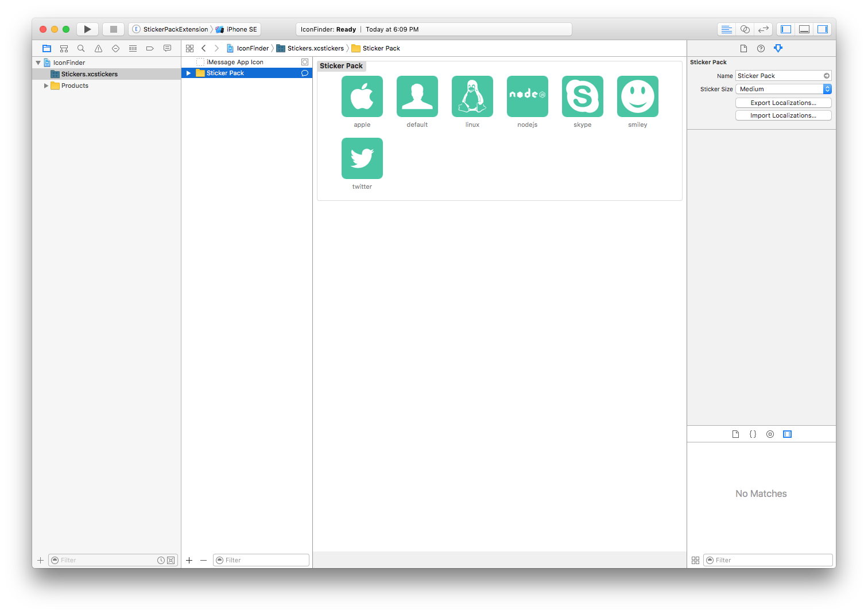Open the Debug navigator gauge icon
The image size is (868, 614).
click(x=133, y=48)
